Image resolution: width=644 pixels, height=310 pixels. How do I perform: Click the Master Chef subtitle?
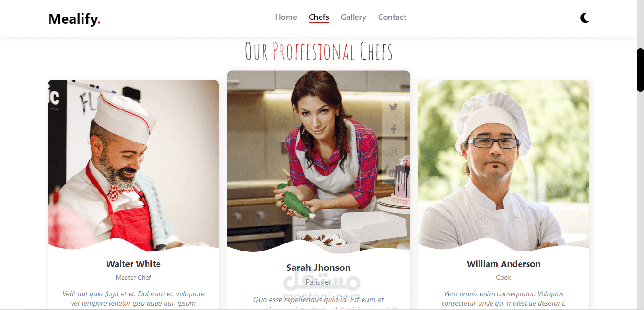click(133, 277)
